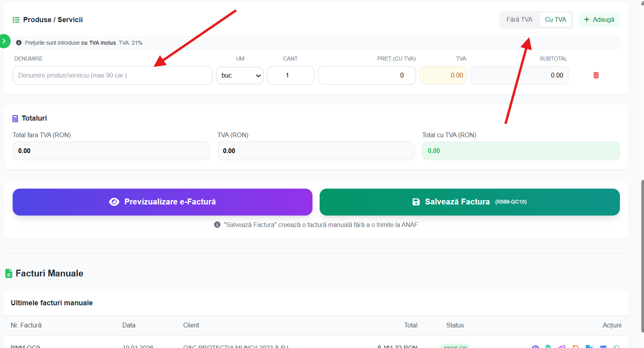Click the info icon beside TVA inclus notice
The height and width of the screenshot is (348, 644).
click(x=19, y=43)
